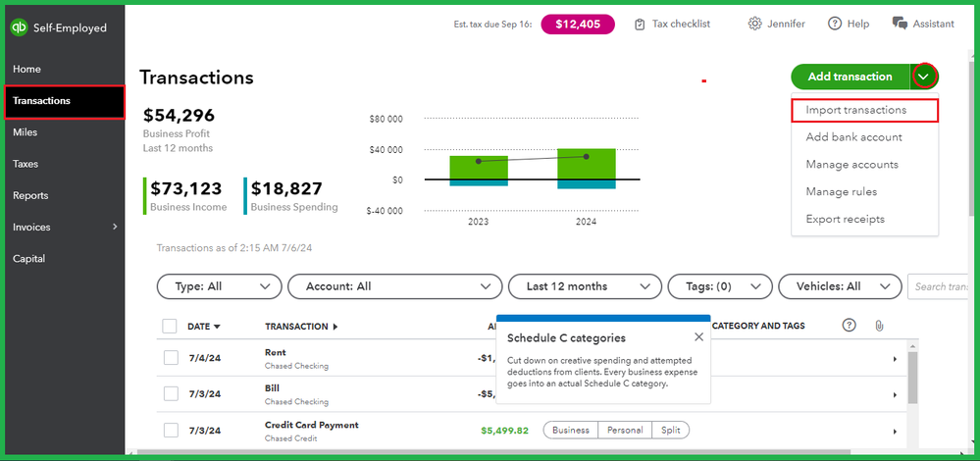Image resolution: width=980 pixels, height=461 pixels.
Task: Click the 7/3/24 Bill transaction name
Action: (271, 388)
